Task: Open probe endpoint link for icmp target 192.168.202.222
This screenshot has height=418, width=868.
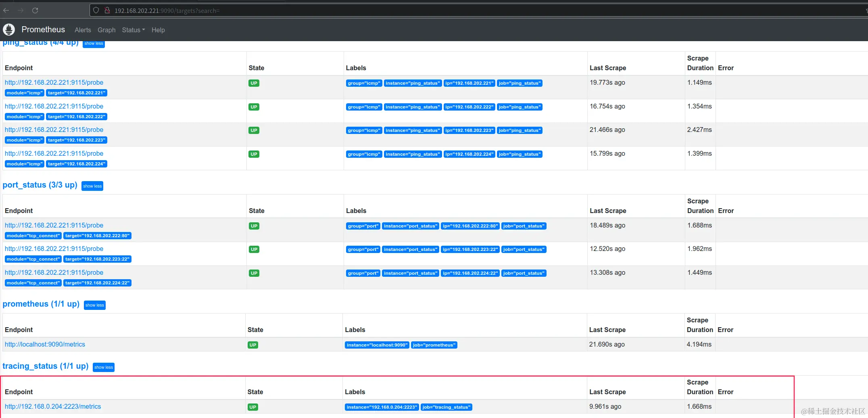Action: [54, 106]
